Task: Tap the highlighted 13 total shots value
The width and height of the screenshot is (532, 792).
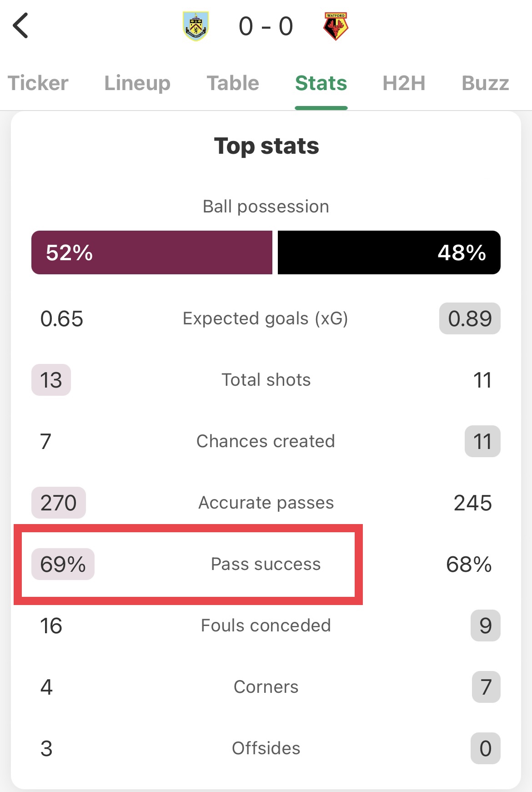Action: pyautogui.click(x=51, y=380)
